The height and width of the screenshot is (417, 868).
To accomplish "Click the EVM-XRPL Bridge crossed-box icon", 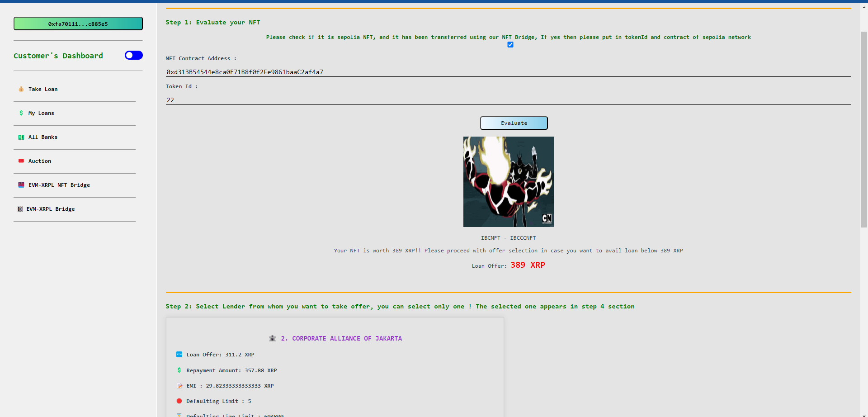I will coord(20,209).
